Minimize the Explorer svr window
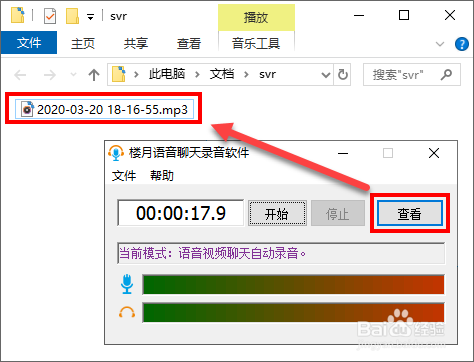The height and width of the screenshot is (362, 474). point(359,15)
